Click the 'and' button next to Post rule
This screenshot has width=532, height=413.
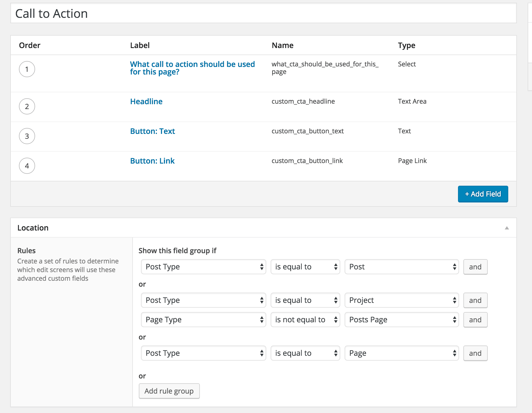point(475,267)
